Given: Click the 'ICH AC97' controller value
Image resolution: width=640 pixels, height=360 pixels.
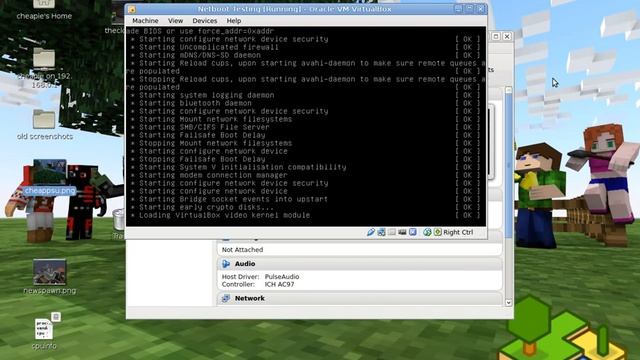Looking at the screenshot, I should coord(279,284).
